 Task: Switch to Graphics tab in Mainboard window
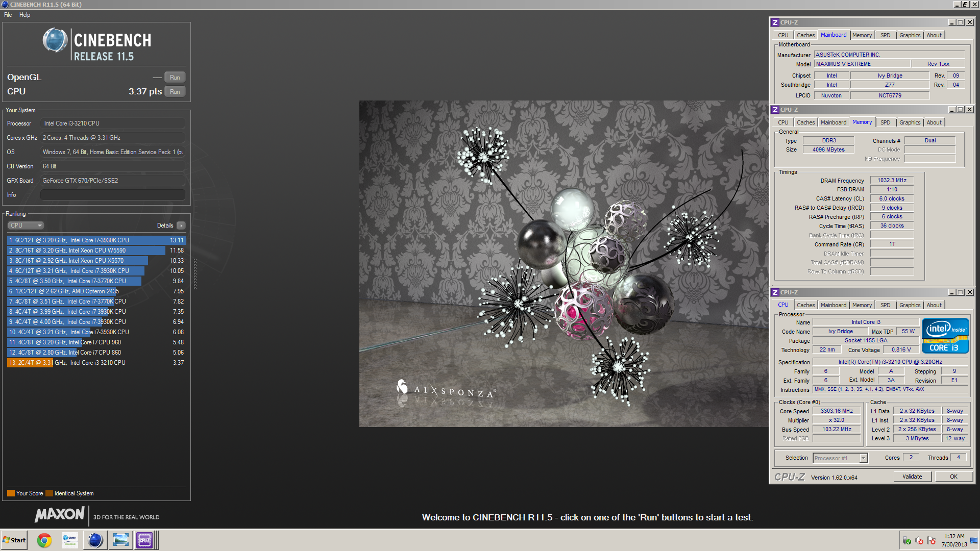(x=910, y=35)
